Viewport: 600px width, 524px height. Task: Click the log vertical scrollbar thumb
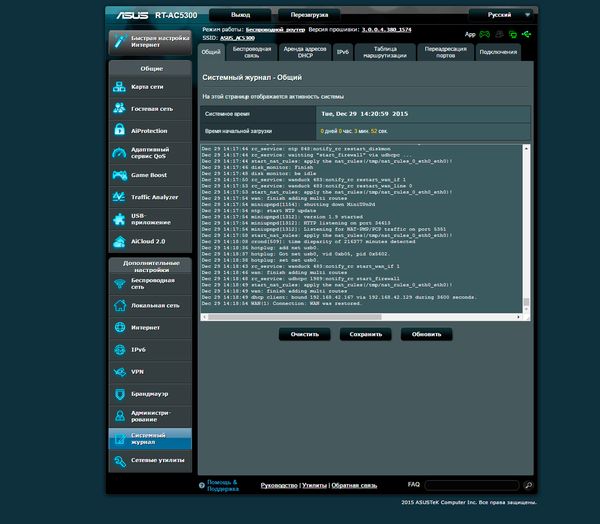click(x=527, y=302)
